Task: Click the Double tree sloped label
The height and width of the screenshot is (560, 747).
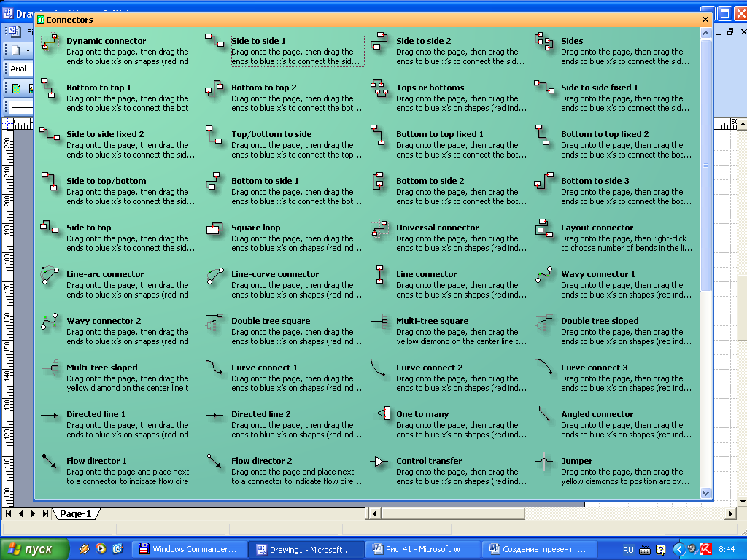Action: coord(600,321)
